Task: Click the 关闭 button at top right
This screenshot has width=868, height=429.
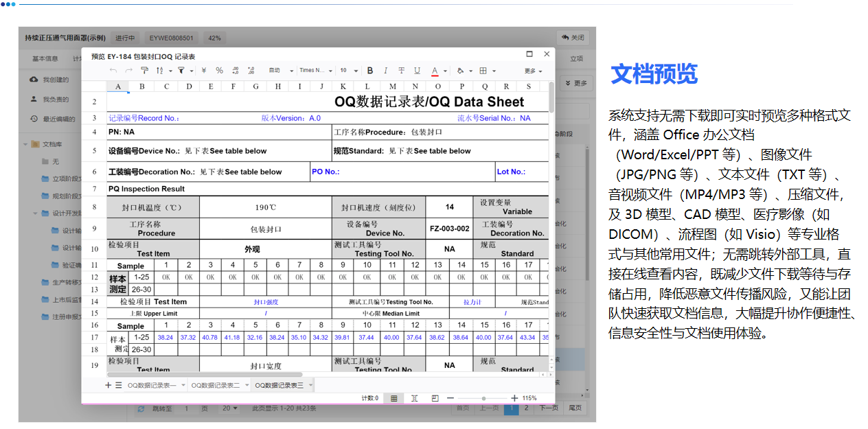Action: tap(573, 37)
